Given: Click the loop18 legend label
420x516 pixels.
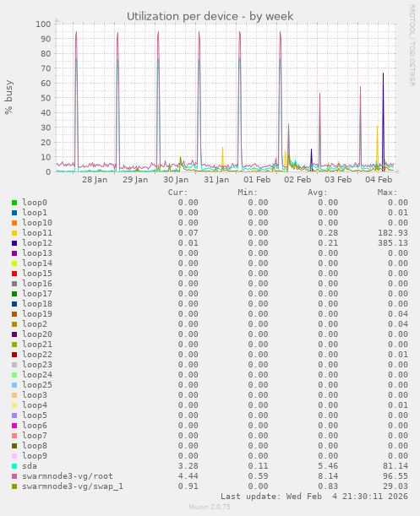Looking at the screenshot, I should (37, 304).
